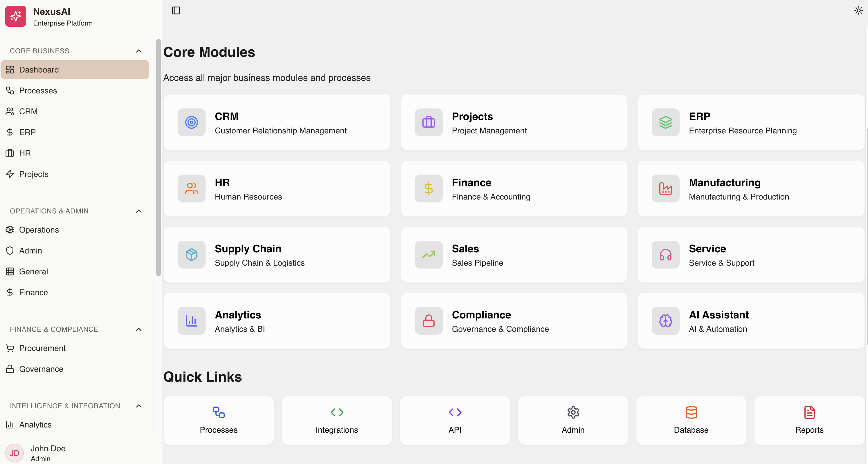Collapse the Finance & Compliance section
The image size is (868, 464).
(x=138, y=329)
